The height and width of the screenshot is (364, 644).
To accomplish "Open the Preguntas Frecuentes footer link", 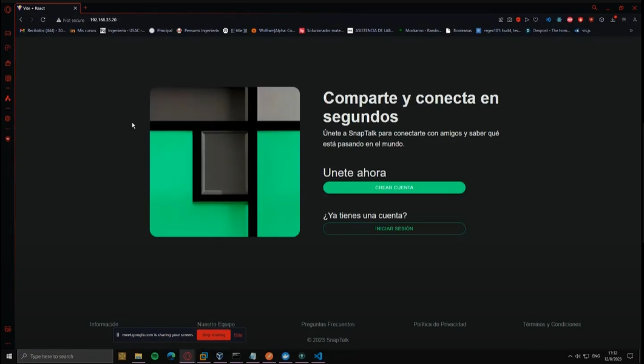I will click(328, 325).
